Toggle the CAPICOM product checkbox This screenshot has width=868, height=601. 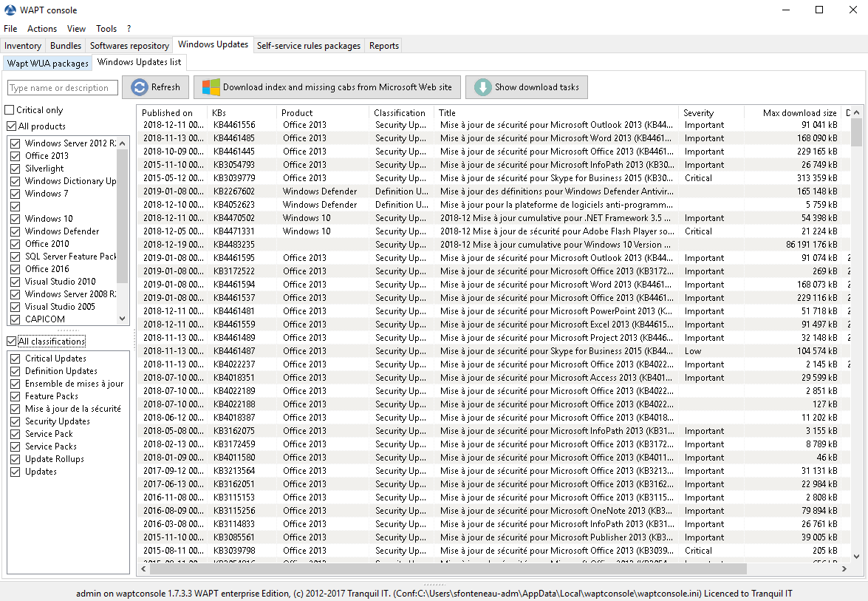[15, 319]
